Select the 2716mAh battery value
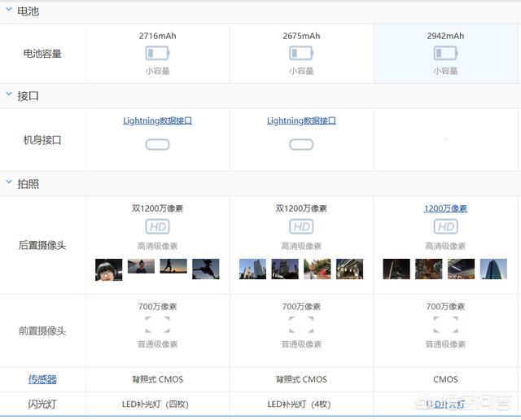 [x=157, y=36]
